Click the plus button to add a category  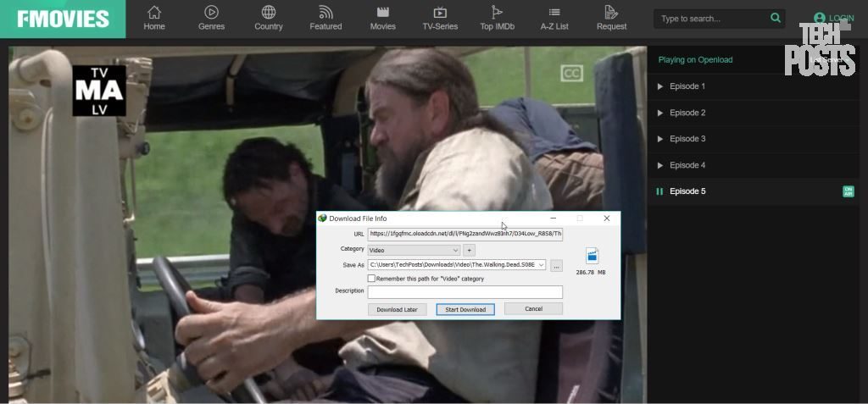click(x=469, y=250)
